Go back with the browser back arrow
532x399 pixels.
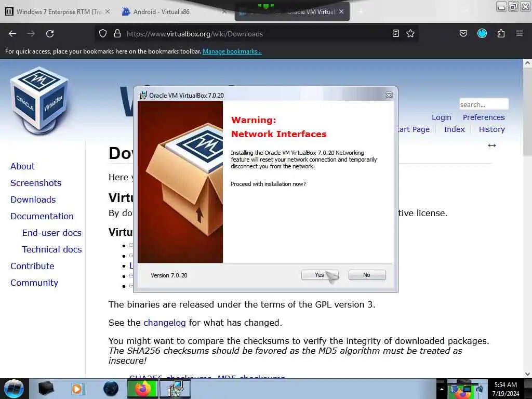coord(12,34)
